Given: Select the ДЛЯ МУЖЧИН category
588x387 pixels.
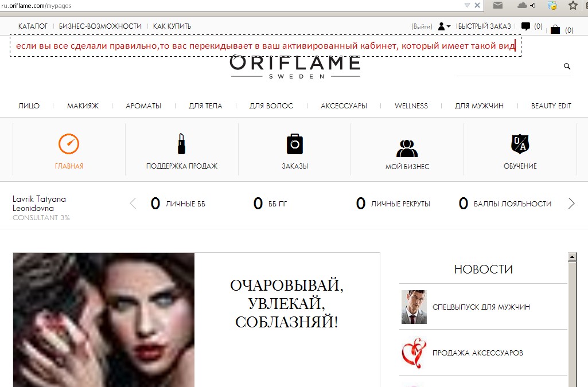Looking at the screenshot, I should (479, 106).
